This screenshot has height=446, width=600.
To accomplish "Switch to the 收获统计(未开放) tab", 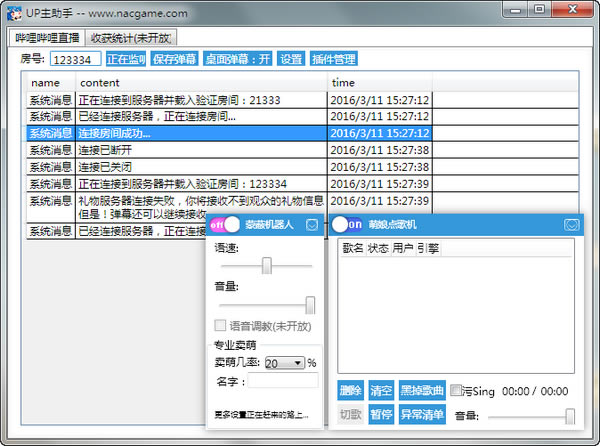I will (x=129, y=38).
